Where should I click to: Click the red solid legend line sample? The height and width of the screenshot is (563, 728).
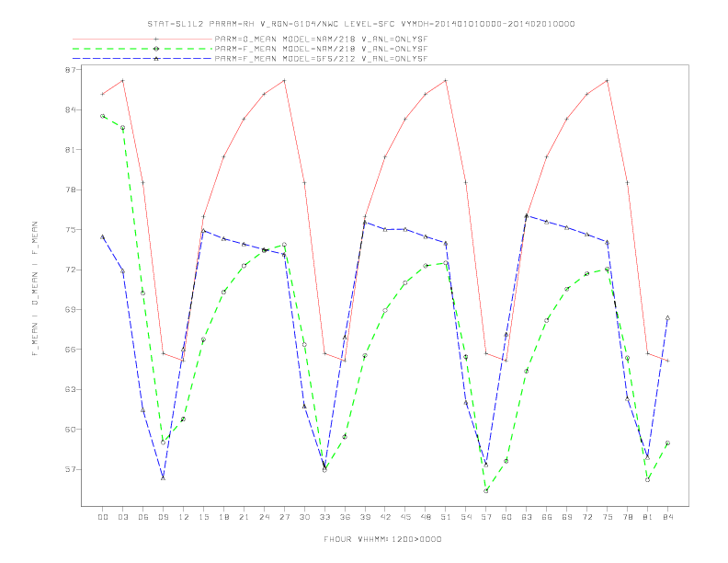pyautogui.click(x=142, y=39)
